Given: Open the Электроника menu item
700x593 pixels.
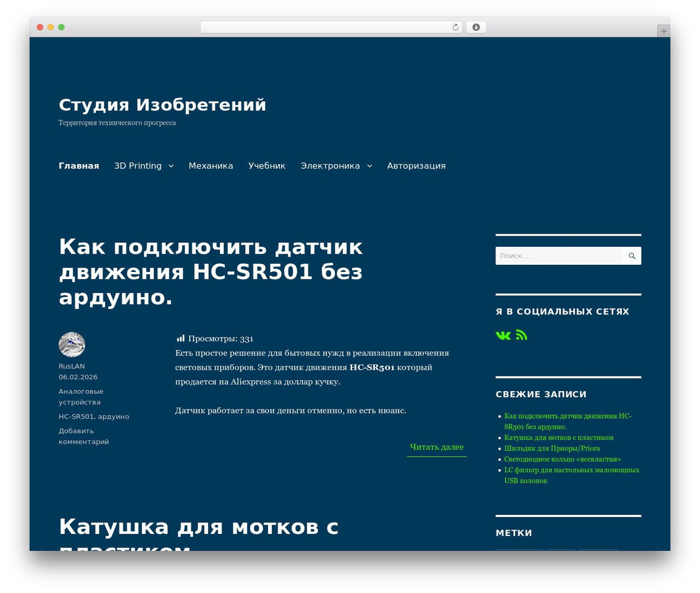Looking at the screenshot, I should click(x=330, y=166).
